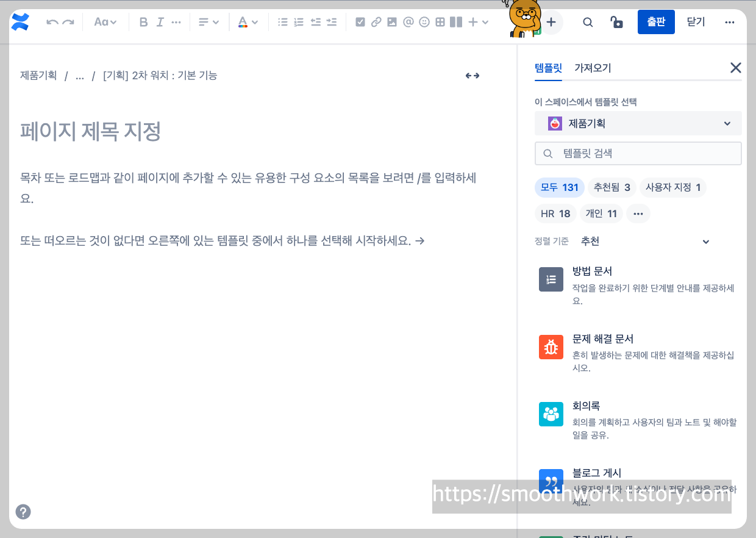This screenshot has width=756, height=538.
Task: Select the 추천됨 3 filter
Action: pyautogui.click(x=612, y=187)
